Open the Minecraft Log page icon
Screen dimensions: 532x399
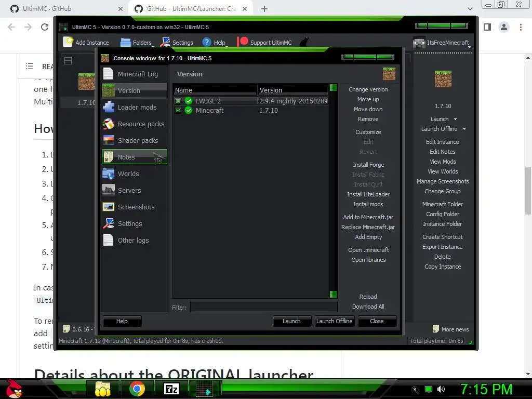108,74
